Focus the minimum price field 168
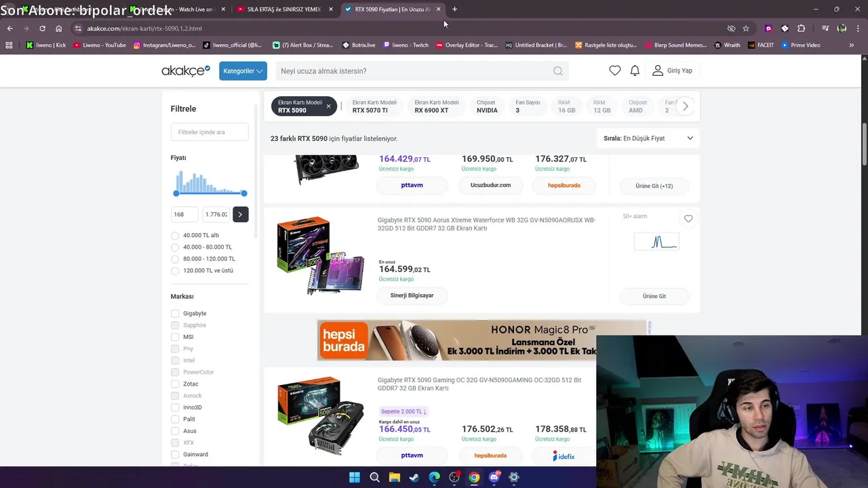The image size is (868, 488). [184, 214]
